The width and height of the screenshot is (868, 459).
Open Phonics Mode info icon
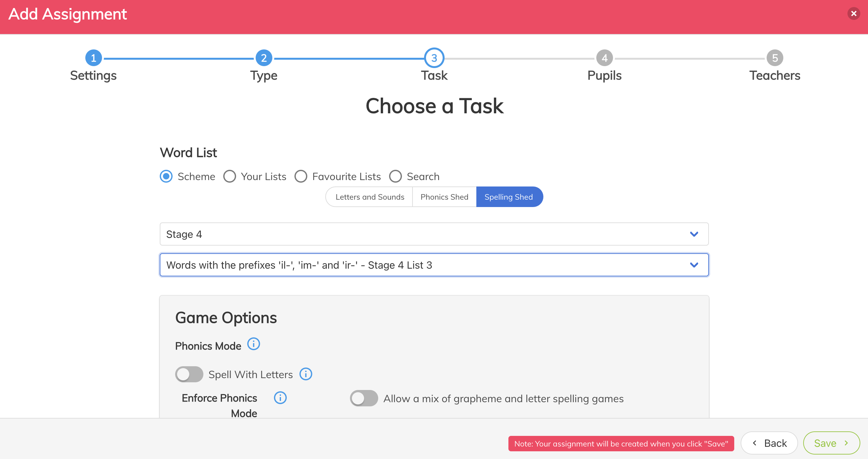253,344
